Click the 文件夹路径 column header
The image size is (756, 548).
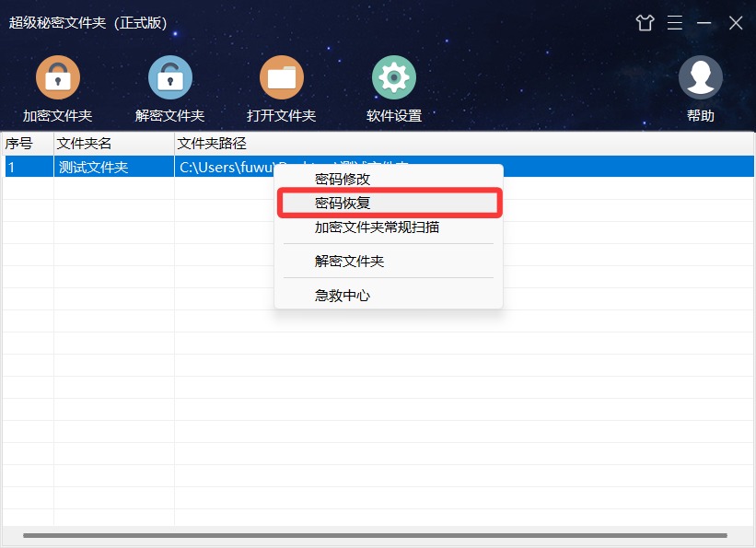[x=464, y=144]
